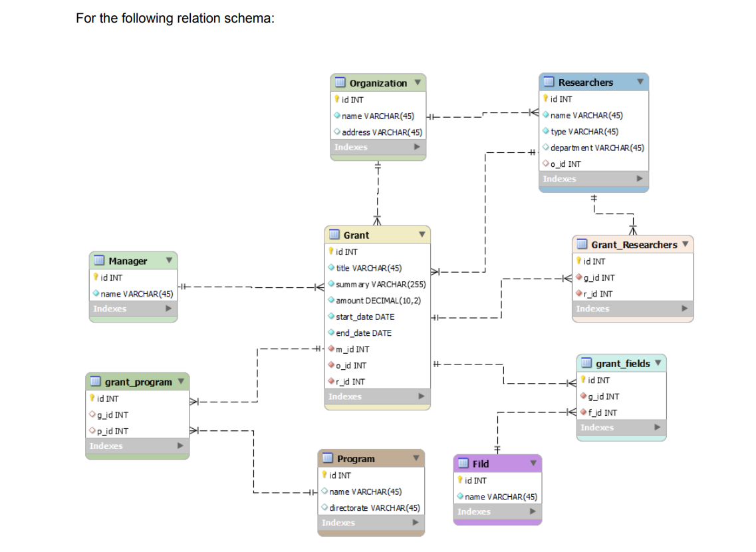Viewport: 756px width, 552px height.
Task: Collapse the Program table with header arrow
Action: [x=416, y=458]
